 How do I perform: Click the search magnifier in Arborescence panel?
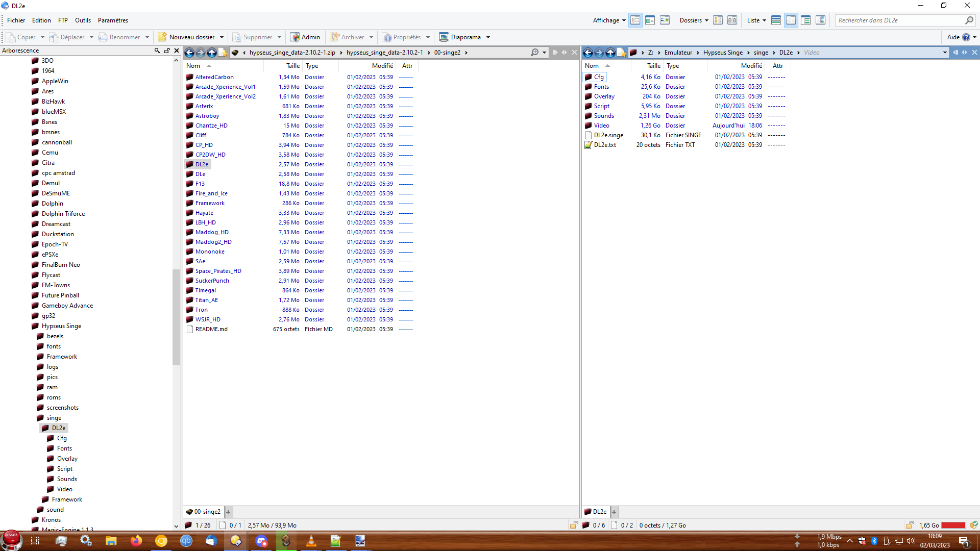pos(157,51)
